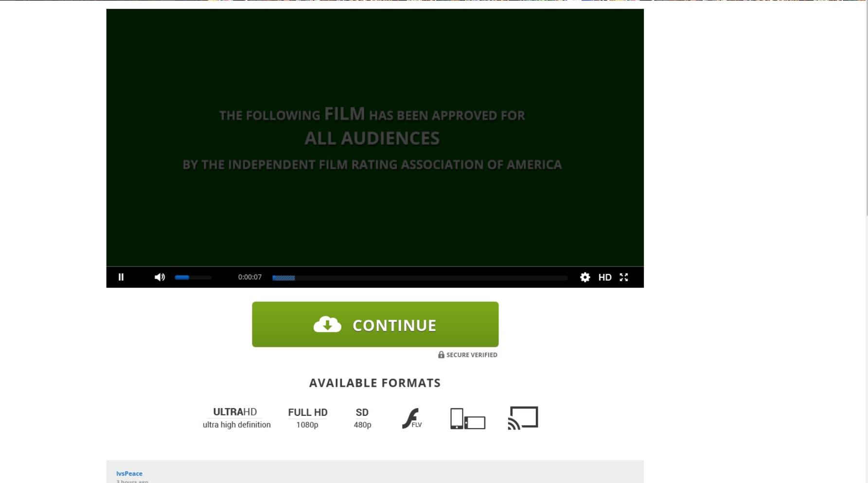The height and width of the screenshot is (483, 868).
Task: Mute the speaker volume icon
Action: 159,277
